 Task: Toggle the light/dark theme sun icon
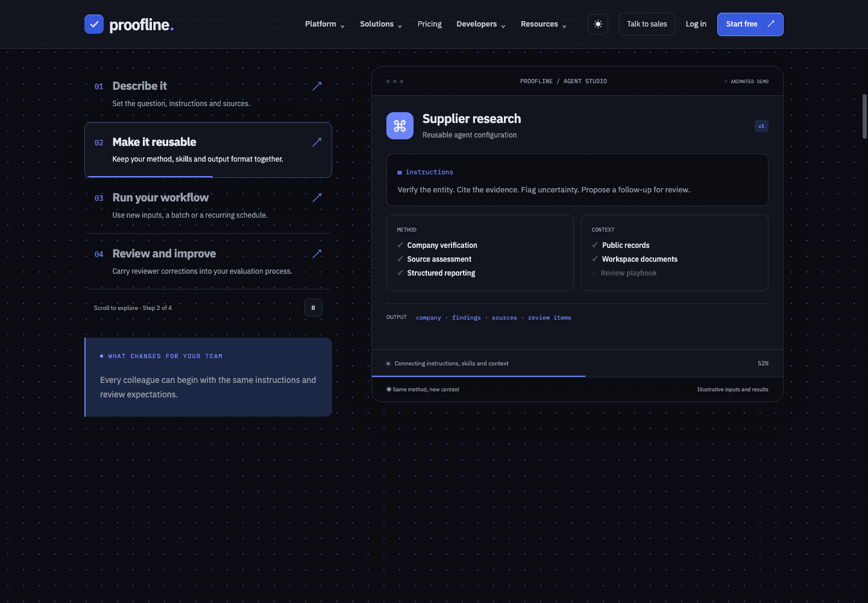598,24
